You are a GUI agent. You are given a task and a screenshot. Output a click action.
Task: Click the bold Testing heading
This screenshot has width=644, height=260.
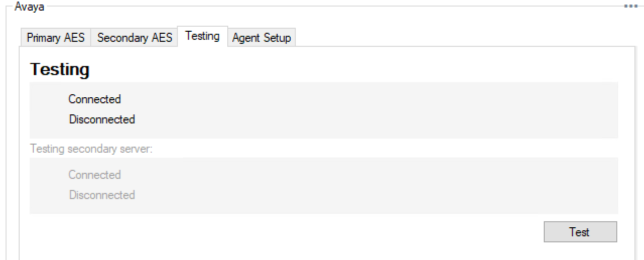(60, 70)
